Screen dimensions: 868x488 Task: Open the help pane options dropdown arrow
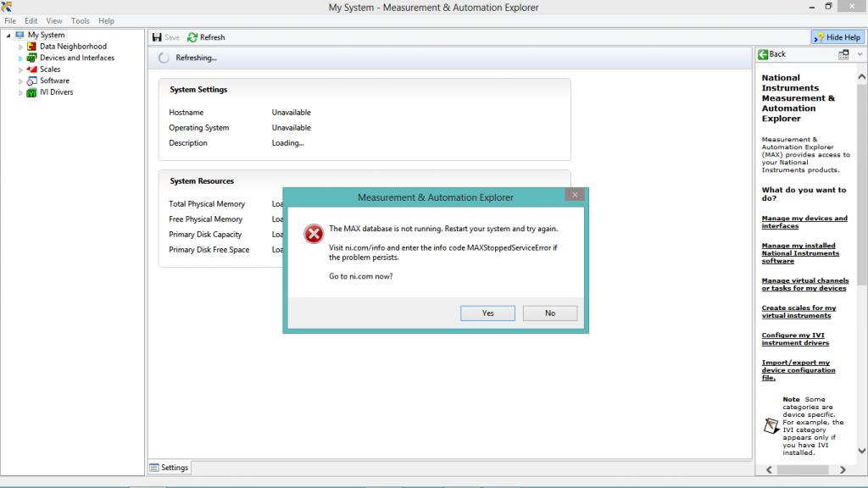point(860,54)
